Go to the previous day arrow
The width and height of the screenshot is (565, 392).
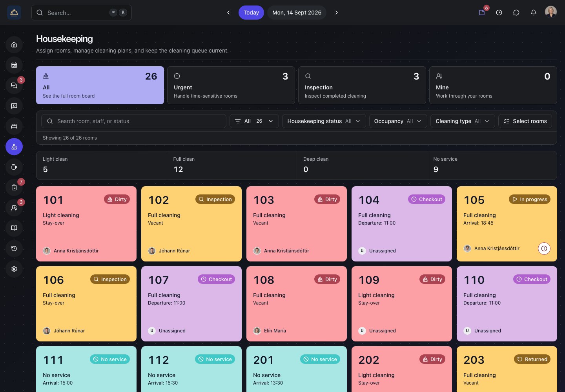click(228, 13)
